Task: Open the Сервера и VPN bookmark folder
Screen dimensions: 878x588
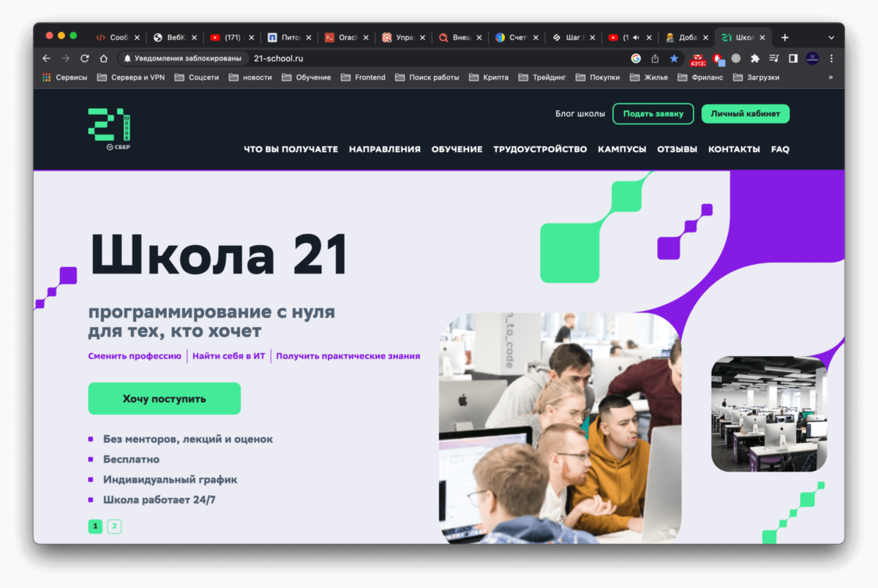Action: tap(131, 78)
